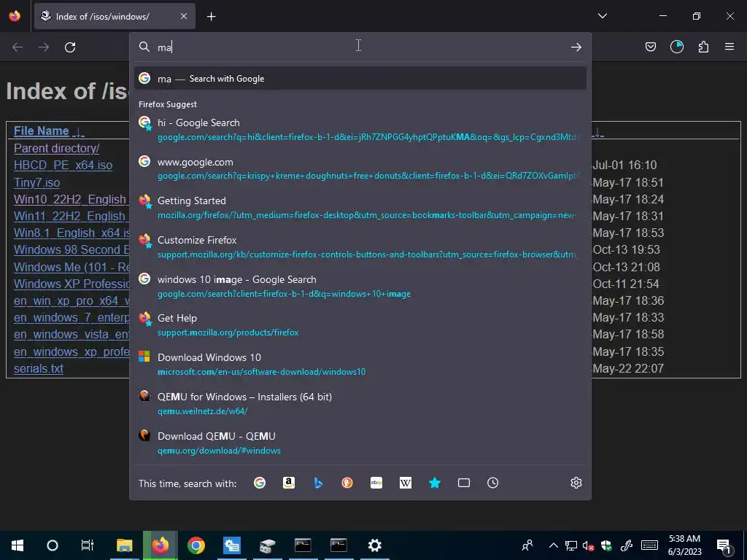Viewport: 747px width, 560px height.
Task: Search open tabs with the tab icon
Action: [463, 483]
